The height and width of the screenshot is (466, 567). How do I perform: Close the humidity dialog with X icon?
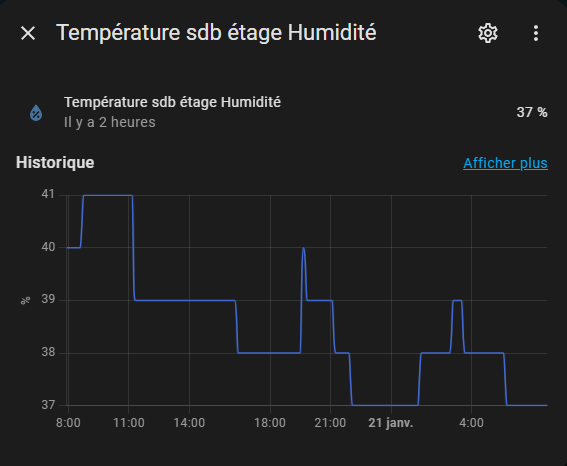pyautogui.click(x=28, y=33)
